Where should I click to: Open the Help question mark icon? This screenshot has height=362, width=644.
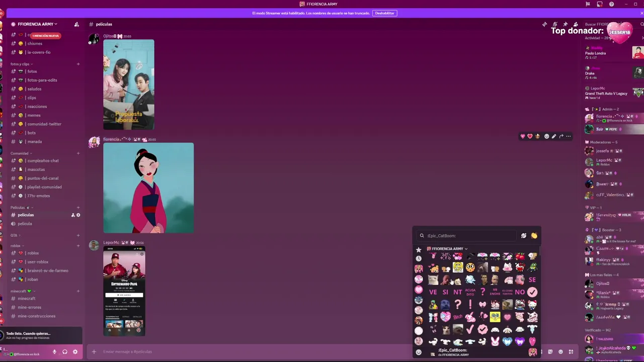[611, 4]
